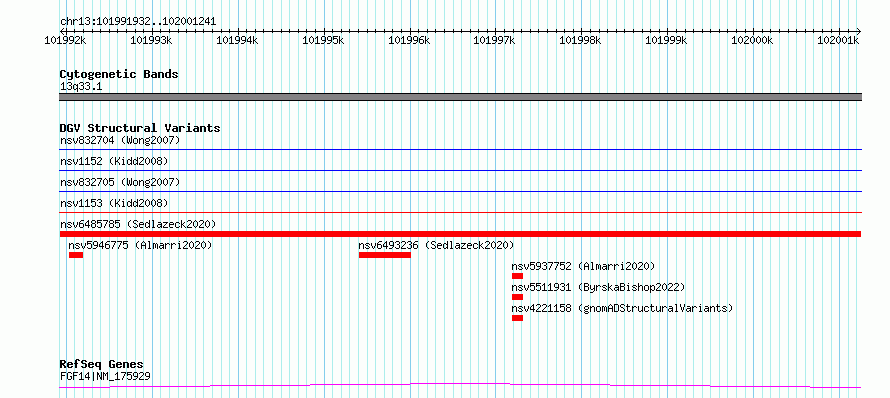
Task: Click the 102001k ruler tick label
Action: coord(838,40)
